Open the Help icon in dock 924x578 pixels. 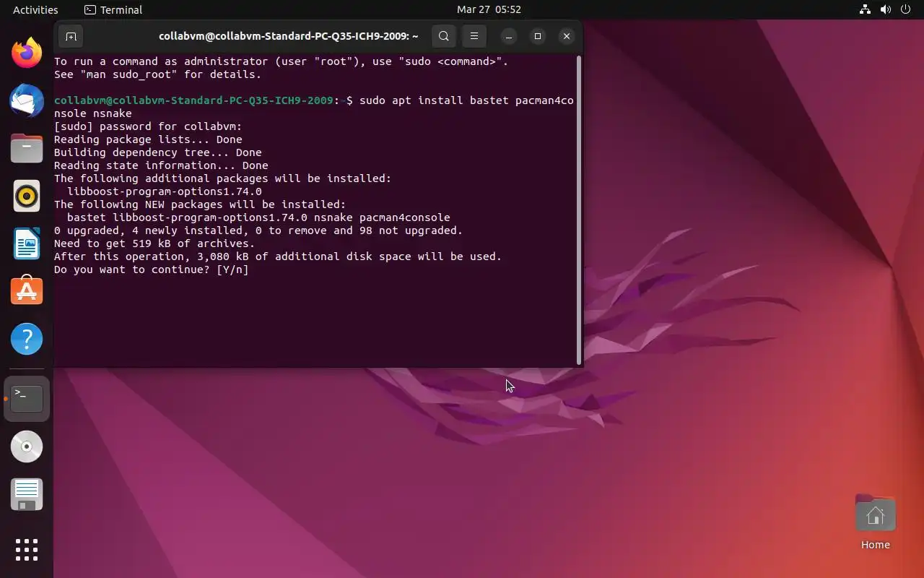pos(27,339)
